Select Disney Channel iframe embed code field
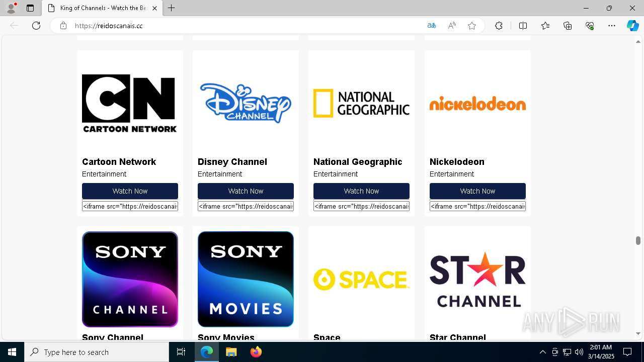Image resolution: width=644 pixels, height=362 pixels. point(246,206)
